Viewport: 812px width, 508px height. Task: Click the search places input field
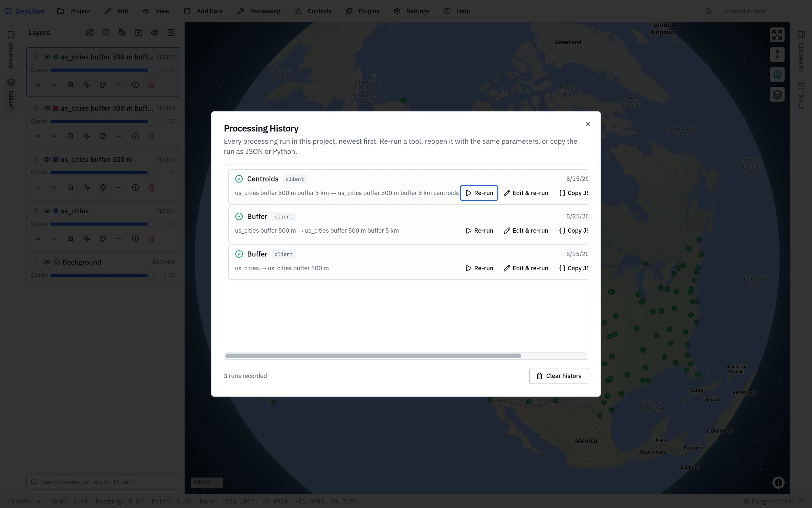[103, 482]
